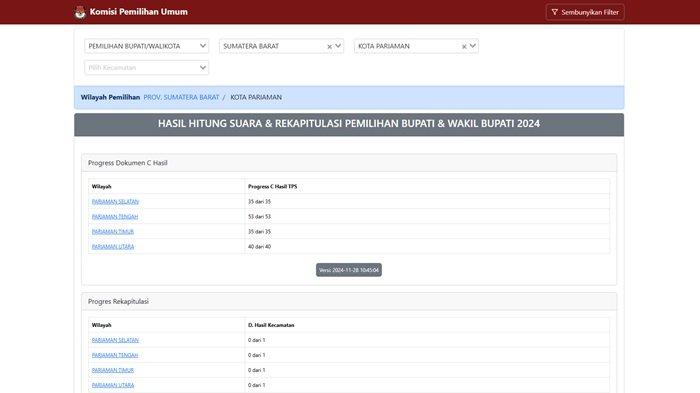Open PARIAMAN SELATAN in the C Hasil table
The width and height of the screenshot is (700, 393).
click(x=115, y=202)
